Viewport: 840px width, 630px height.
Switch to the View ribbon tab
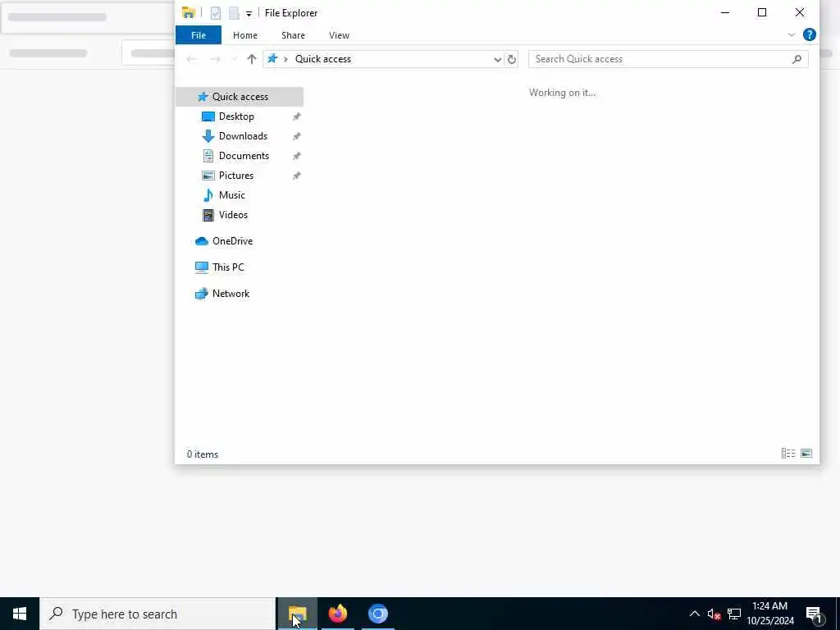pos(339,35)
